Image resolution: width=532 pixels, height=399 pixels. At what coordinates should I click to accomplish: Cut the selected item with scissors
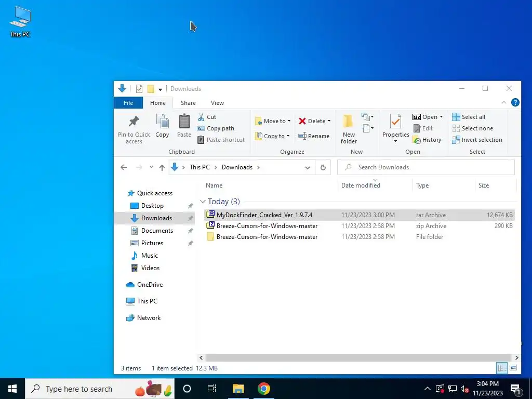tap(207, 117)
